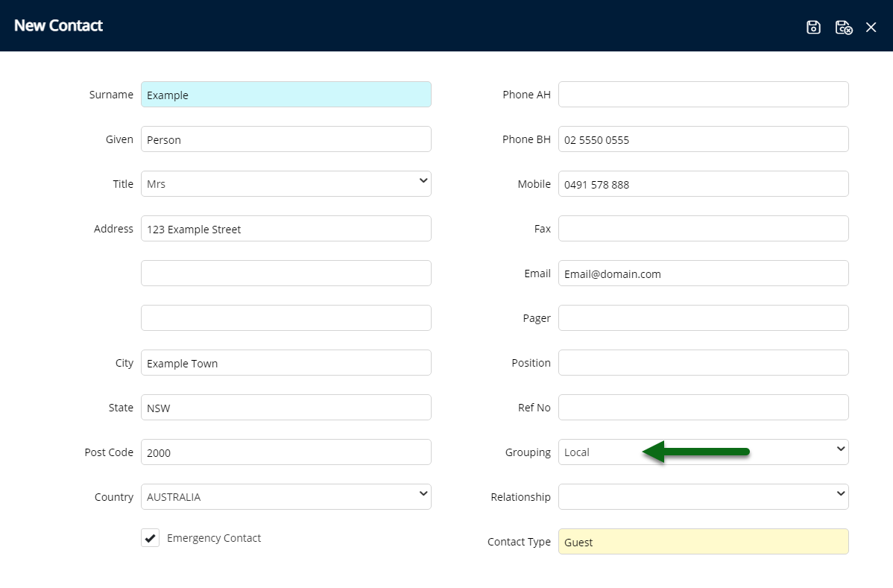This screenshot has height=588, width=893.
Task: Focus the Mobile number field
Action: click(703, 184)
